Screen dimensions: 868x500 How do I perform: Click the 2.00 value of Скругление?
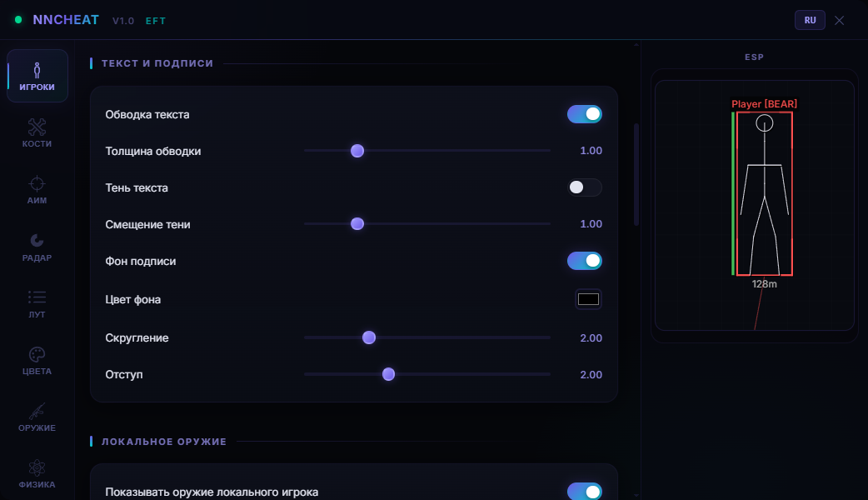pos(591,337)
